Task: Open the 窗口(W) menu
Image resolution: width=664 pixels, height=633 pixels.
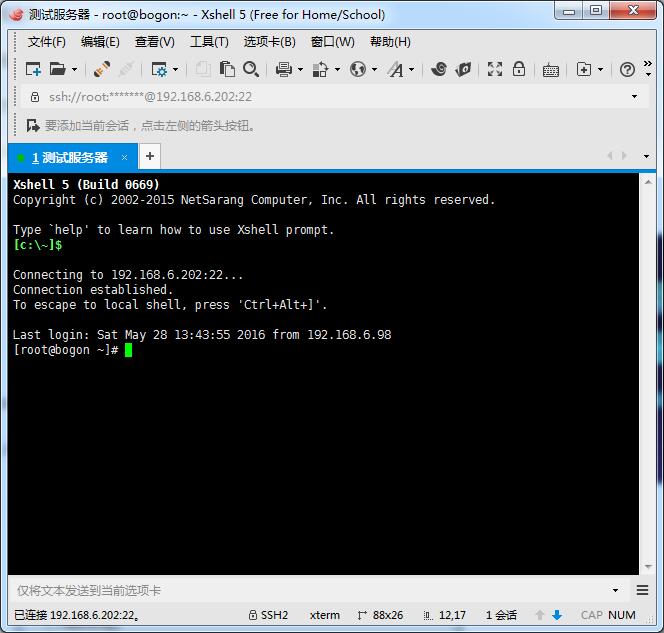Action: tap(332, 42)
